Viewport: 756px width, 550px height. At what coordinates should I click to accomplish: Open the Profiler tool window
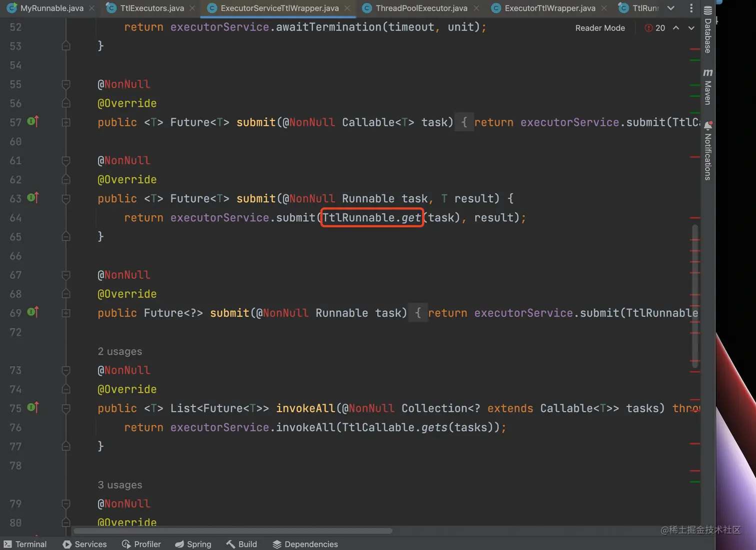pos(141,544)
